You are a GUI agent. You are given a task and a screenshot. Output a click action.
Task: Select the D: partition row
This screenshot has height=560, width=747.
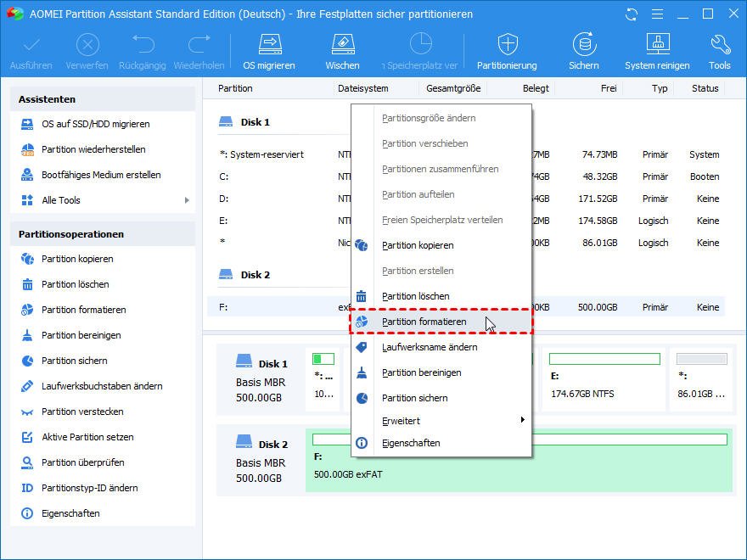[466, 199]
